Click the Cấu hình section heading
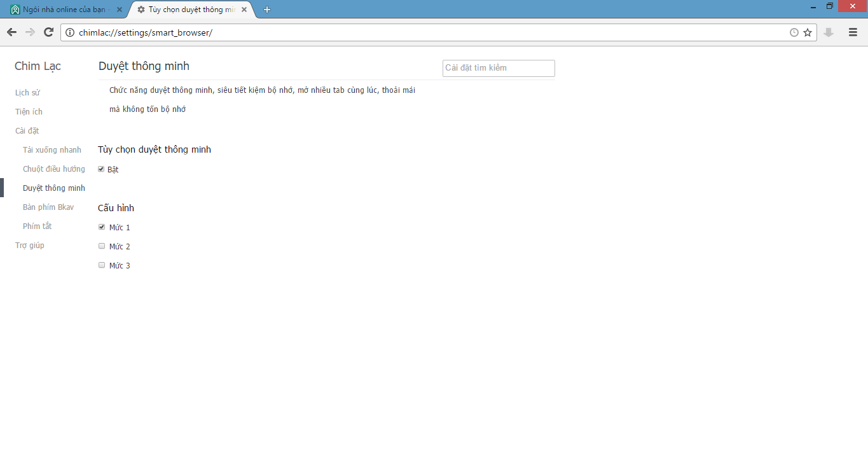Screen dimensions: 868x465 point(116,208)
